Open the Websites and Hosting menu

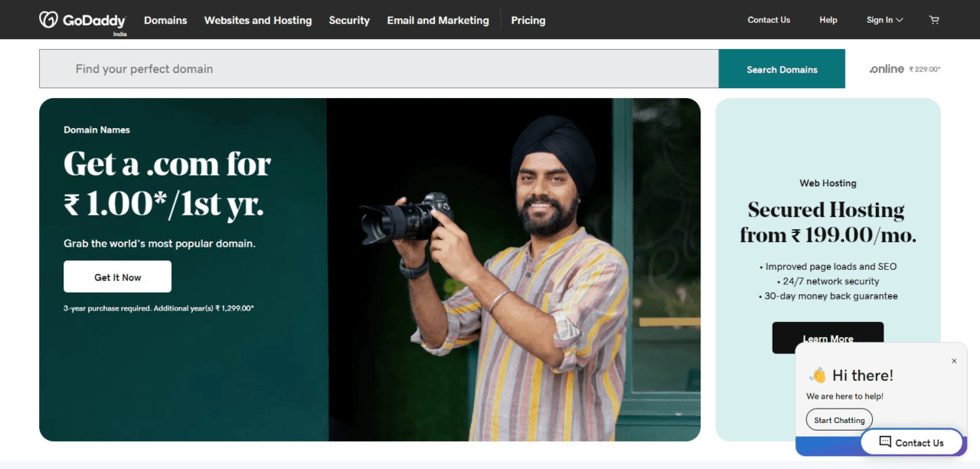click(x=258, y=21)
